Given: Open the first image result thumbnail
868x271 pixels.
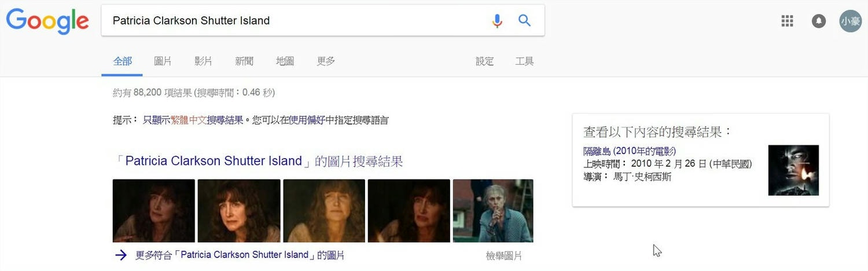Looking at the screenshot, I should click(154, 211).
